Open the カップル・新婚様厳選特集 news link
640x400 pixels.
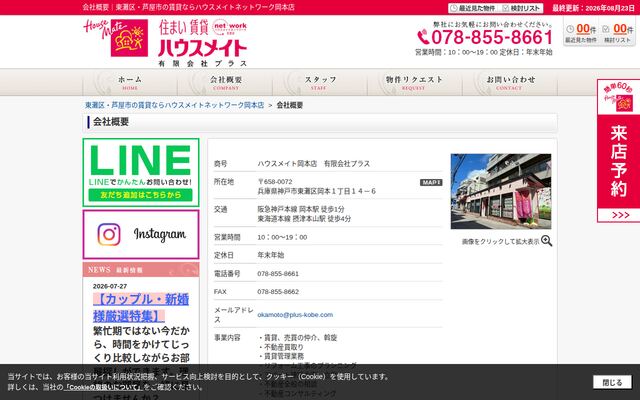click(x=141, y=308)
